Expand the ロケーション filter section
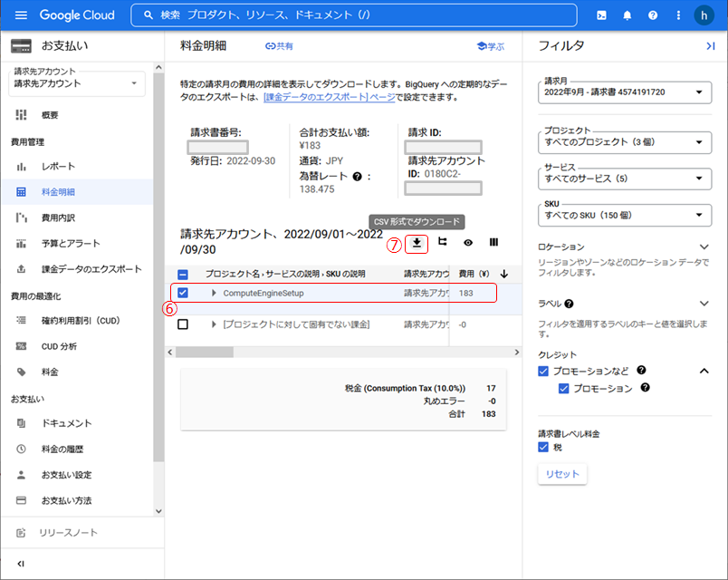 pos(704,247)
